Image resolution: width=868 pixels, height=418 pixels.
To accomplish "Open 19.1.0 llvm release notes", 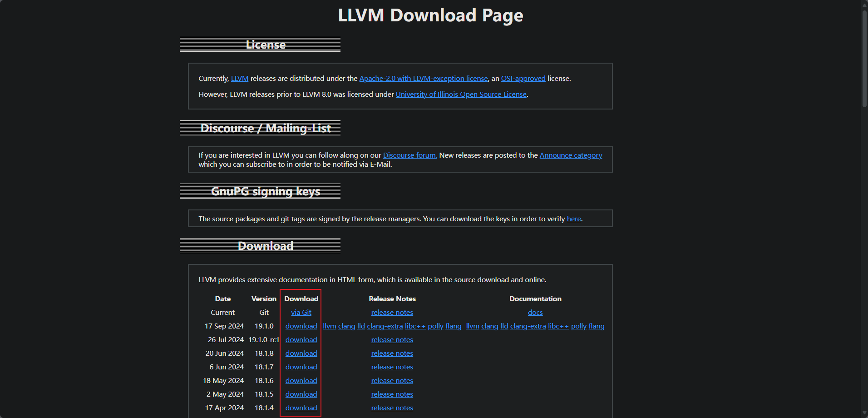I will 330,326.
